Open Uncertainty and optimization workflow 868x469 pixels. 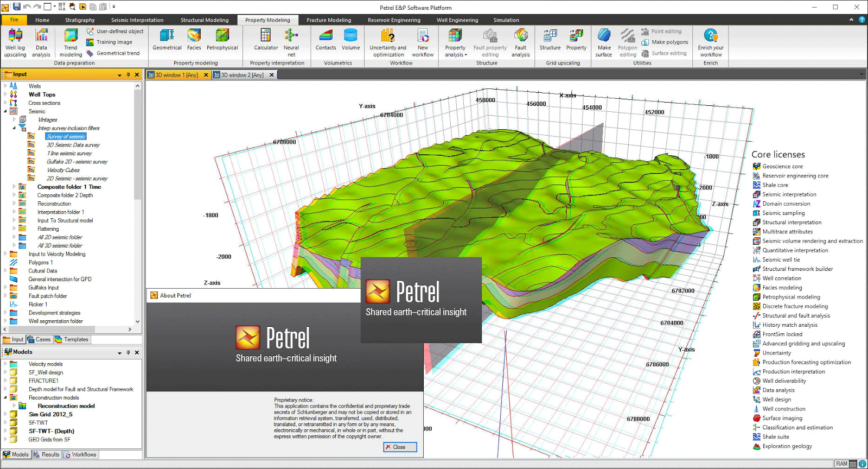(x=388, y=43)
